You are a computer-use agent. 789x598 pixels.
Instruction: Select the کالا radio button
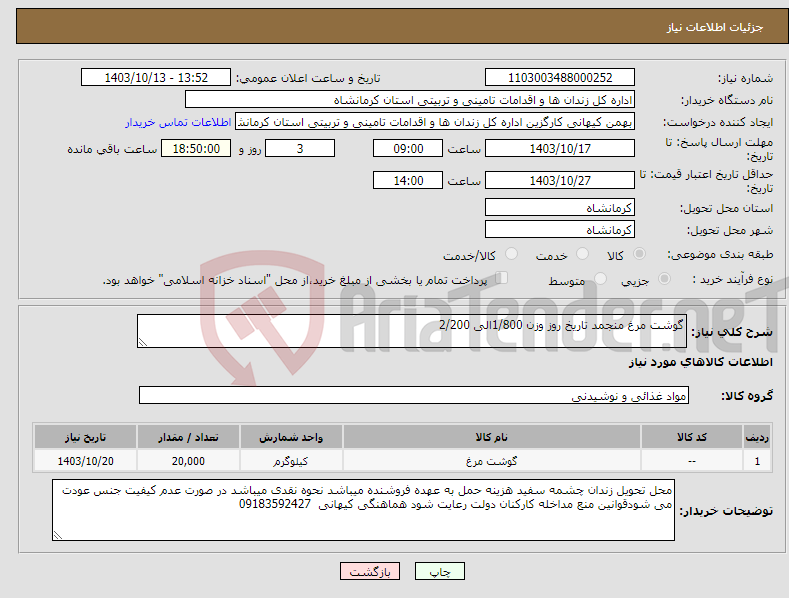[639, 254]
